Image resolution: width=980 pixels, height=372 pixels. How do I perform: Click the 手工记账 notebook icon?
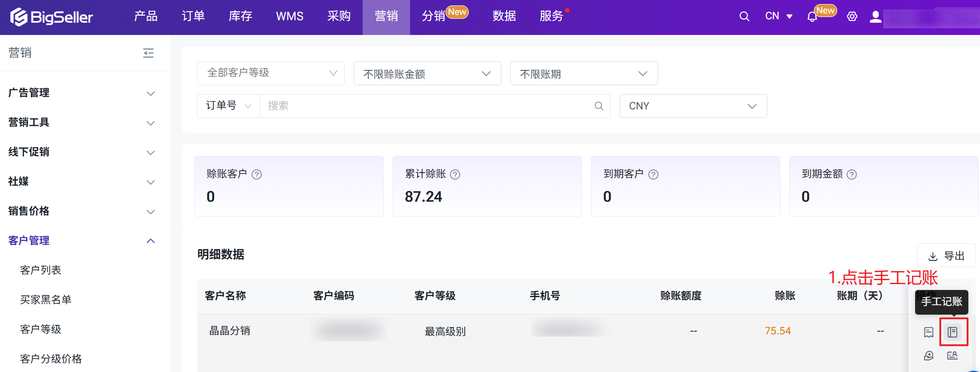pos(952,332)
